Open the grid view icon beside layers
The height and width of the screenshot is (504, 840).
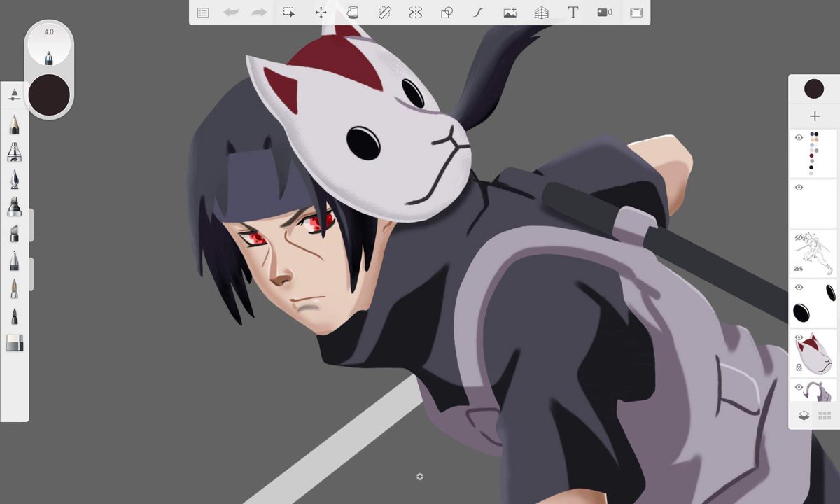click(x=825, y=416)
